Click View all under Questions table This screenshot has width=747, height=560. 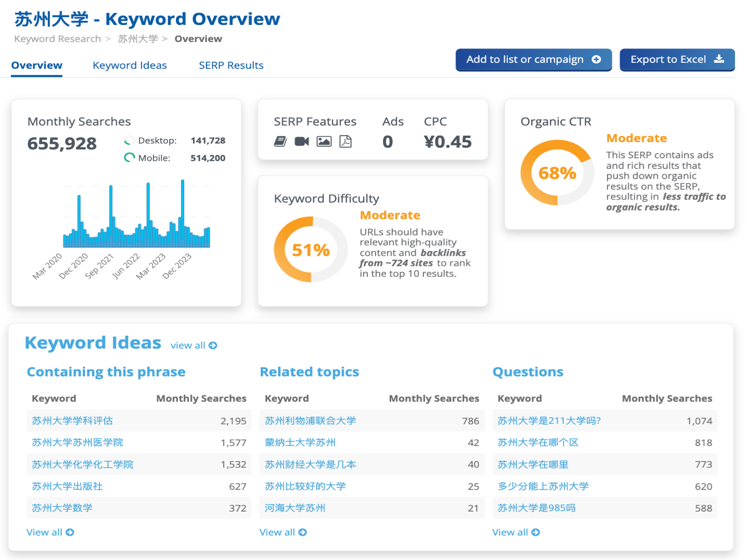[x=516, y=533]
